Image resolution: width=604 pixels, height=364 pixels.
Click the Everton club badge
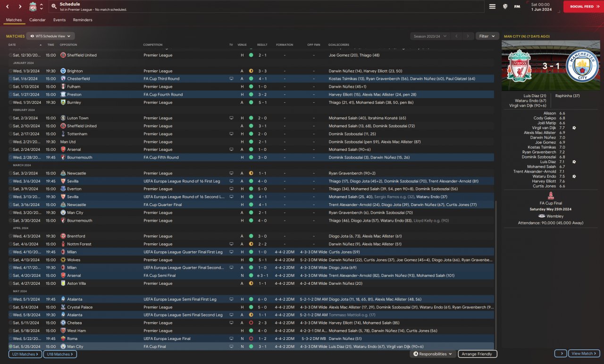pyautogui.click(x=63, y=189)
